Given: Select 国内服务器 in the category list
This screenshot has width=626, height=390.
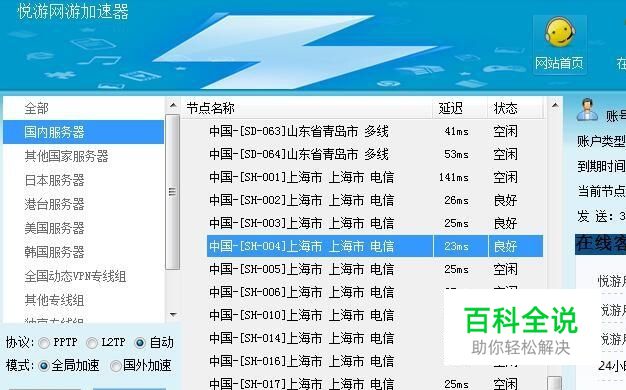Looking at the screenshot, I should coord(83,132).
